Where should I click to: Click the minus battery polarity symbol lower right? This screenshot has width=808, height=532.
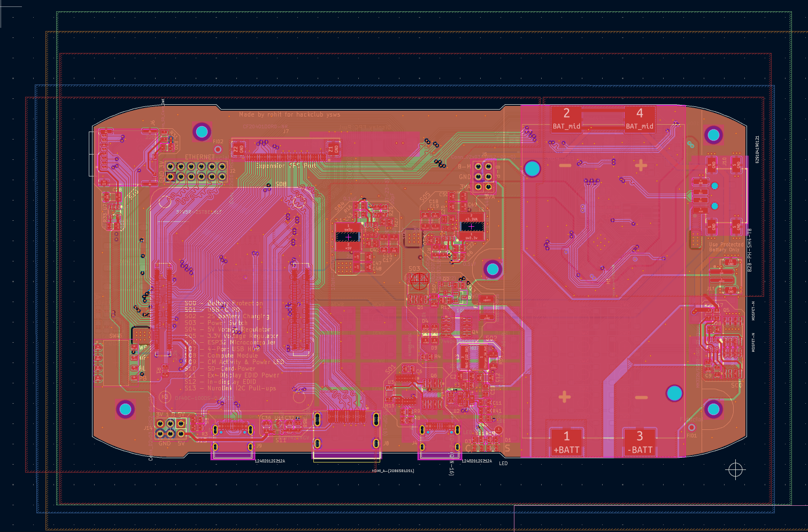640,397
